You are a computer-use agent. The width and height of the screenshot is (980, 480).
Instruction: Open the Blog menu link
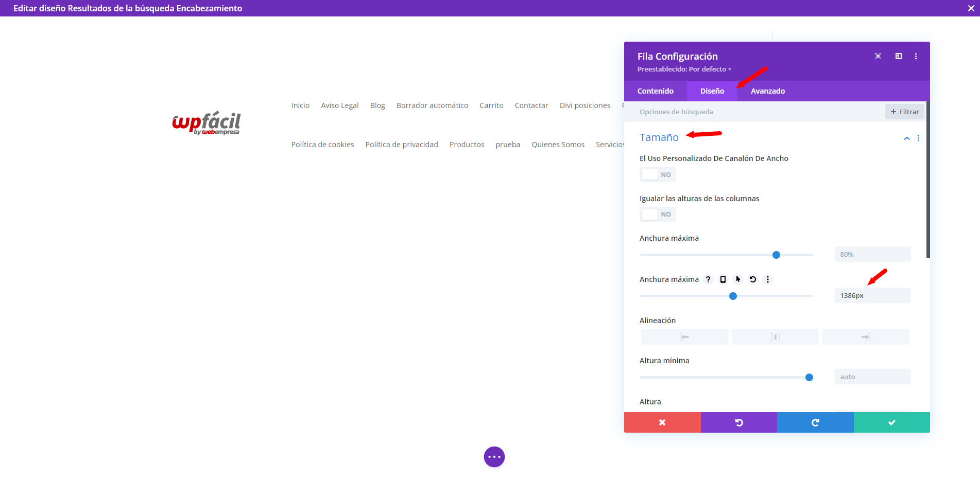377,105
